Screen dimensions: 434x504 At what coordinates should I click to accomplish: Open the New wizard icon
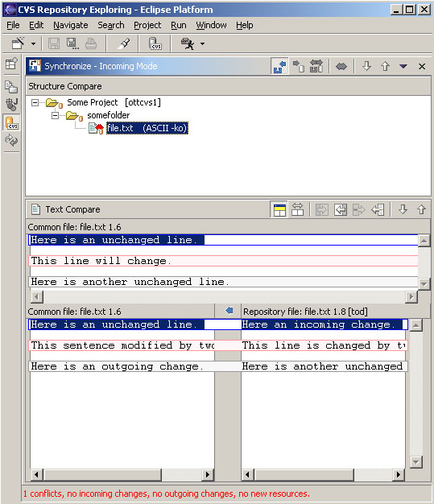pyautogui.click(x=18, y=43)
